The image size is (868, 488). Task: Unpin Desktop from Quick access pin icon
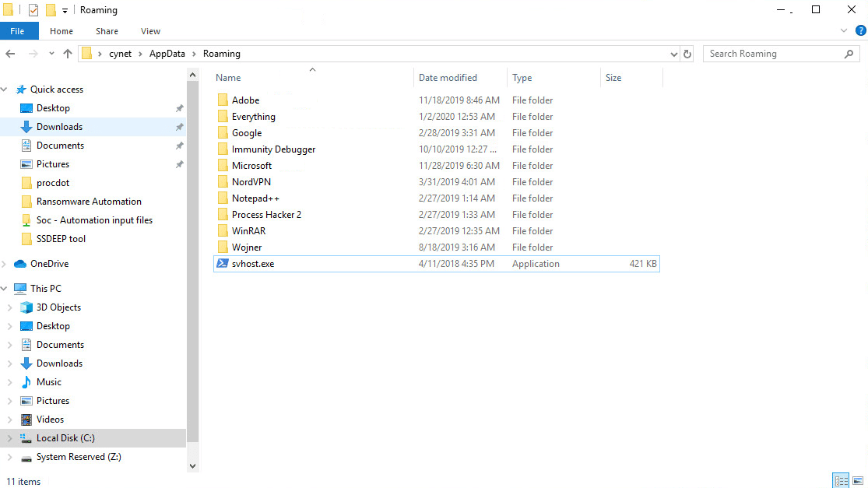coord(179,108)
